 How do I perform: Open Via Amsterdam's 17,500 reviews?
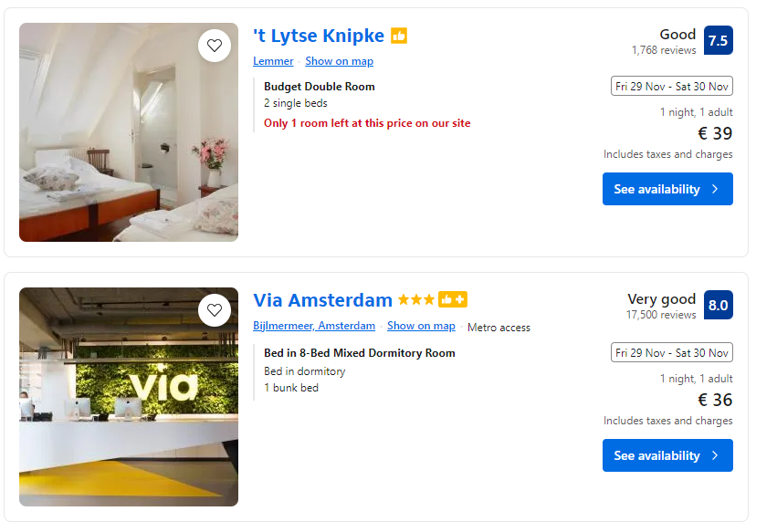(x=661, y=315)
